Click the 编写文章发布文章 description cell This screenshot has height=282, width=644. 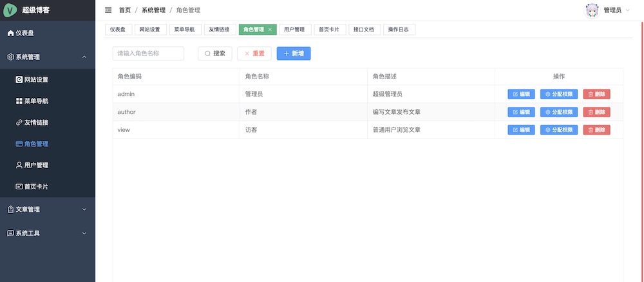(x=431, y=112)
